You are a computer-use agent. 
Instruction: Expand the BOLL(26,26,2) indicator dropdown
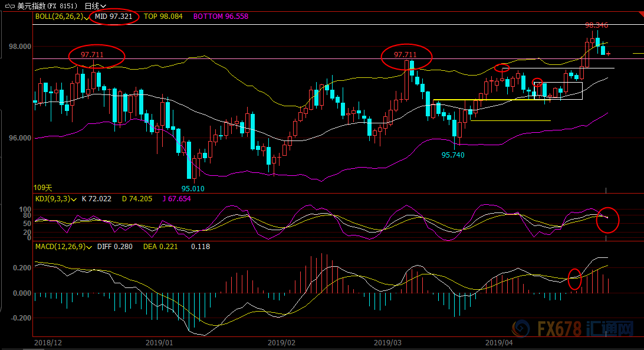87,17
